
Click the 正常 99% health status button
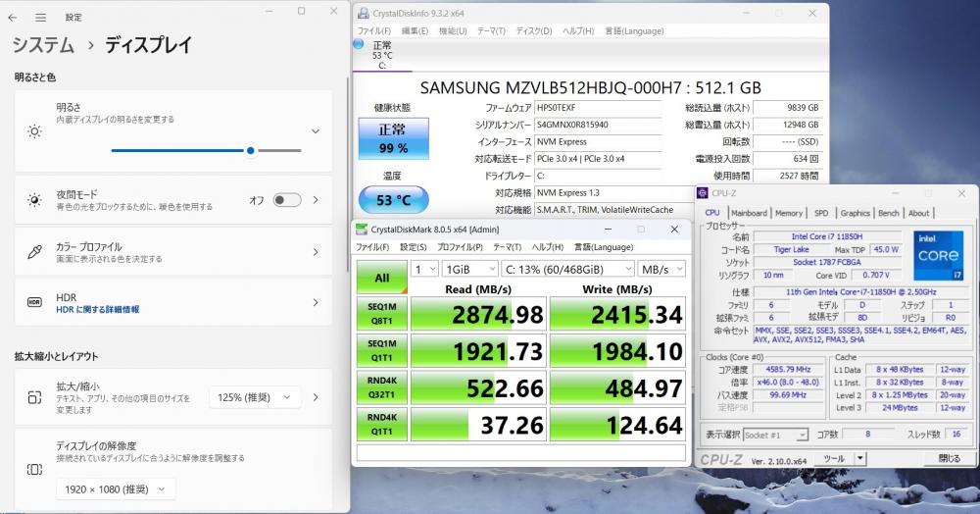point(393,138)
